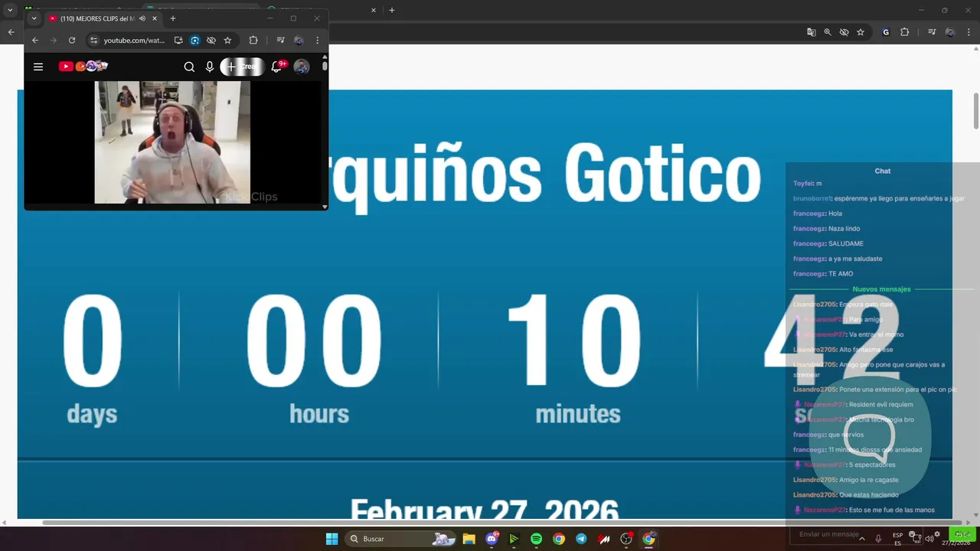Click ESP language indicator in tray
980x551 pixels.
pyautogui.click(x=897, y=539)
